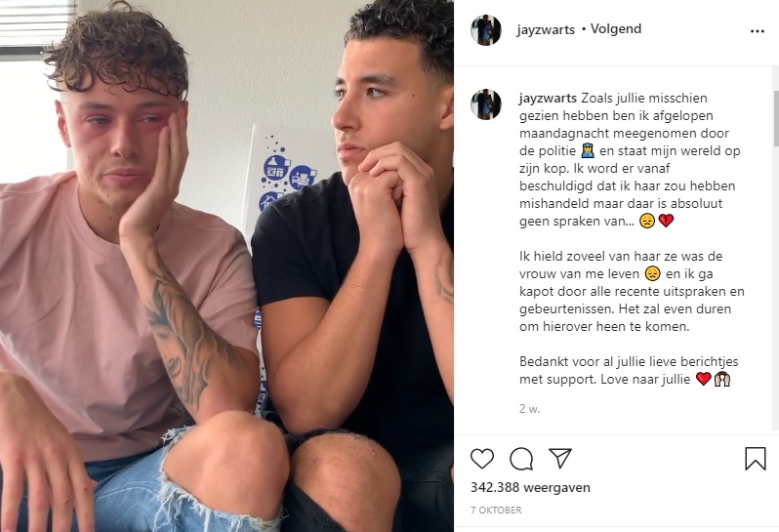This screenshot has width=779, height=532.
Task: Click the broken heart emoji in caption
Action: point(666,220)
